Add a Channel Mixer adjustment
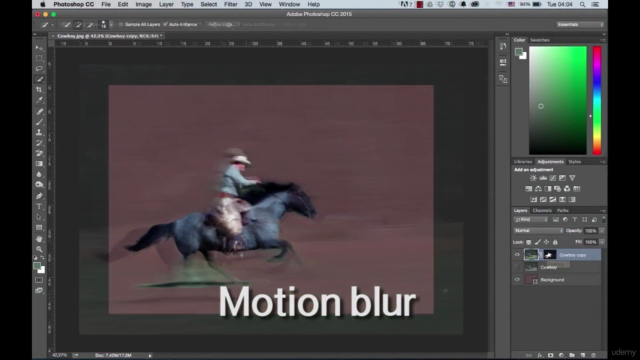The height and width of the screenshot is (360, 640). click(567, 189)
